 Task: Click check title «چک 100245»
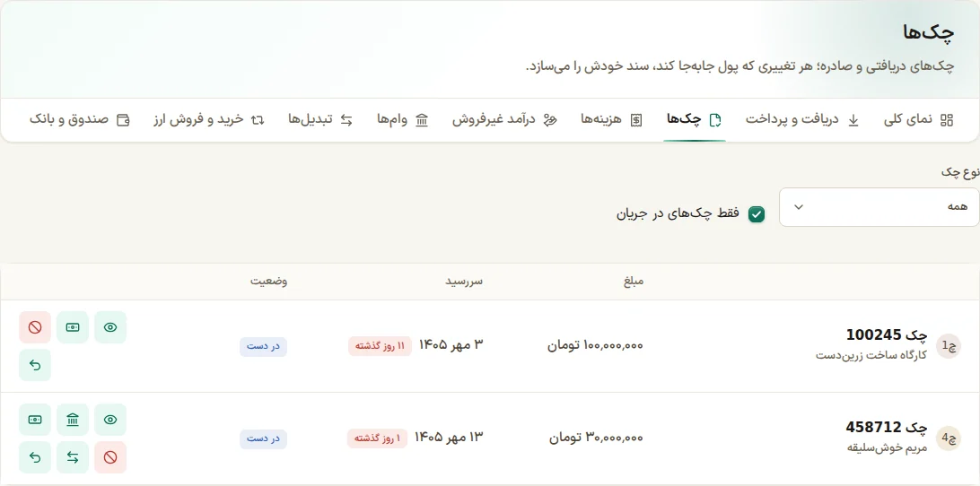pos(888,335)
